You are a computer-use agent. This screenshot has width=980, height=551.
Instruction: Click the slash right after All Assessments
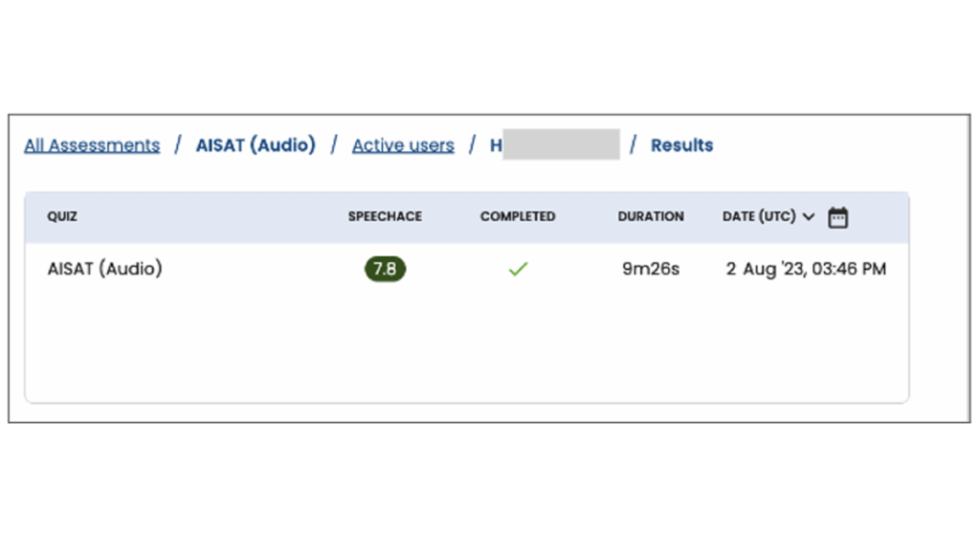click(178, 145)
